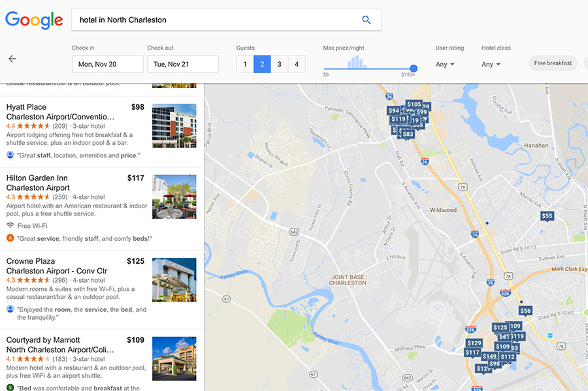Click the Google logo
The width and height of the screenshot is (588, 391).
click(34, 20)
